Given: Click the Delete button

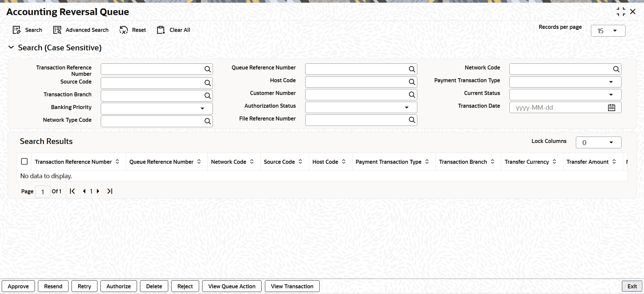Looking at the screenshot, I should (x=154, y=286).
